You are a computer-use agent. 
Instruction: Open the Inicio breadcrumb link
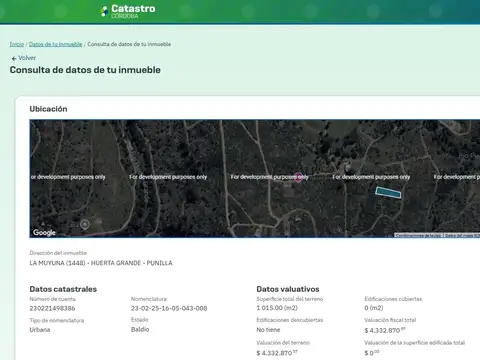point(17,44)
